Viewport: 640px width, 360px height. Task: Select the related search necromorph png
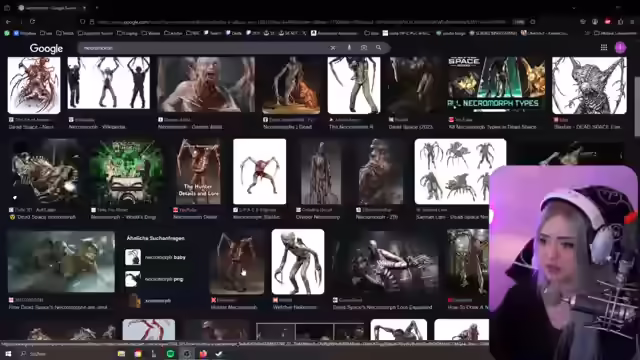point(154,279)
